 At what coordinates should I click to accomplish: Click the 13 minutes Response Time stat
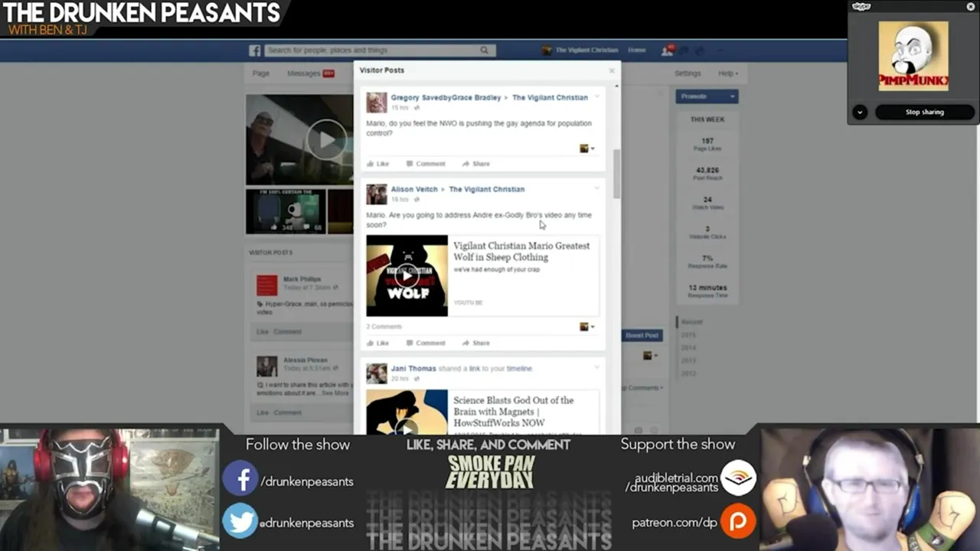[707, 291]
